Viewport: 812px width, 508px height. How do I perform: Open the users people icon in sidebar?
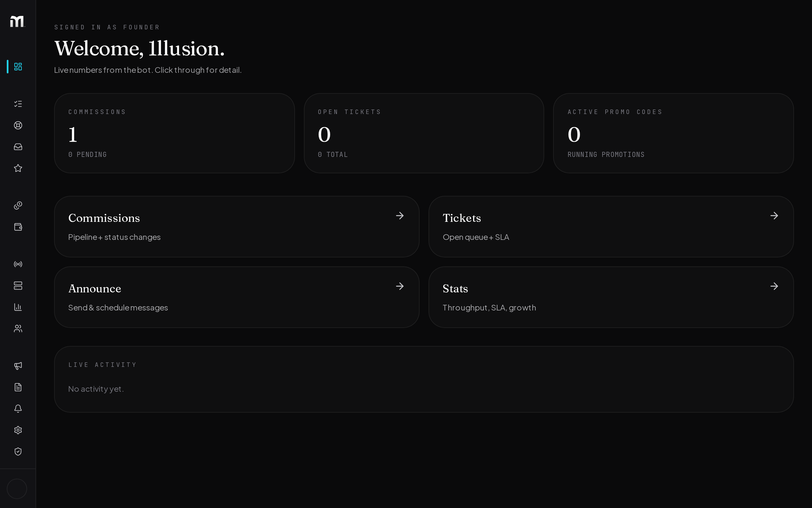click(x=18, y=329)
